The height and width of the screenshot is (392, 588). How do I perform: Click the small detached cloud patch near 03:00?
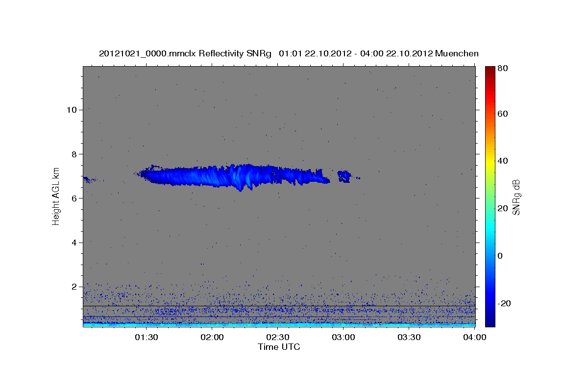pos(345,176)
